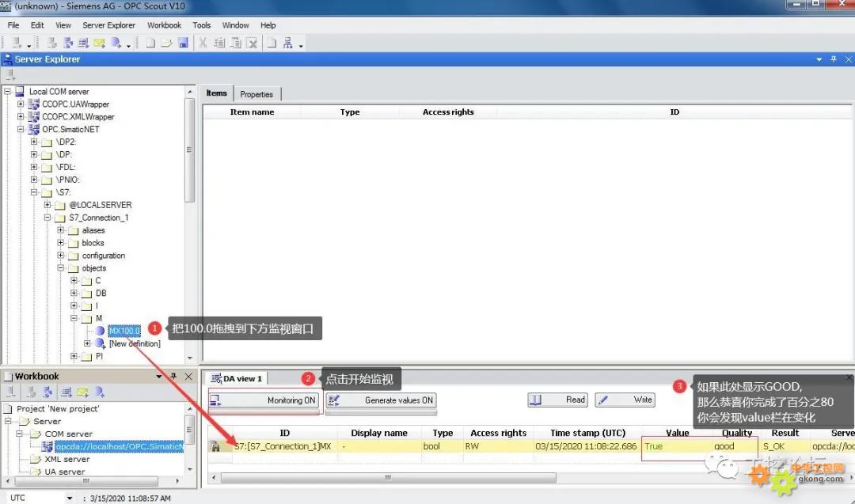Screen dimensions: 855x504
Task: Expand the \PNIO: folder
Action: (x=34, y=180)
